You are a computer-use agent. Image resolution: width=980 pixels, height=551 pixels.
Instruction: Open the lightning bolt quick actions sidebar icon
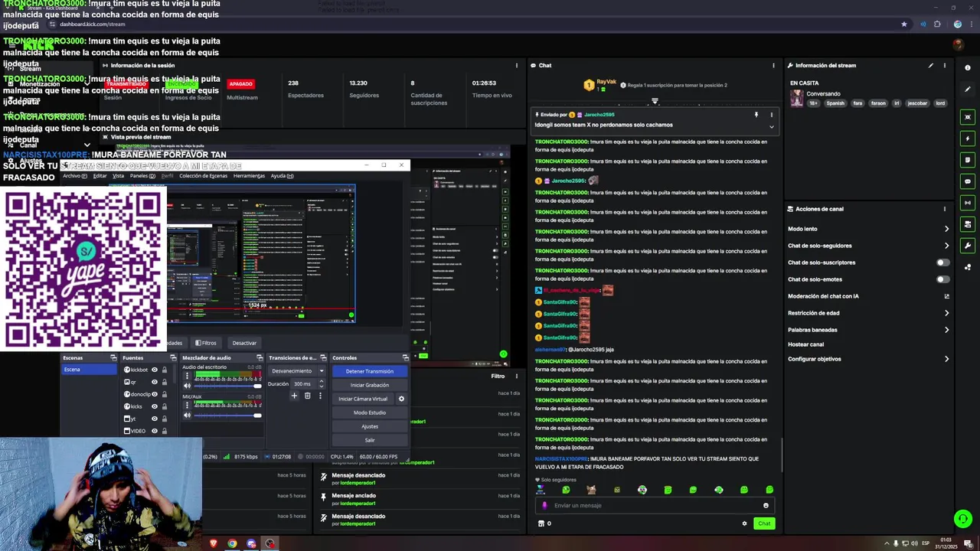(x=968, y=139)
